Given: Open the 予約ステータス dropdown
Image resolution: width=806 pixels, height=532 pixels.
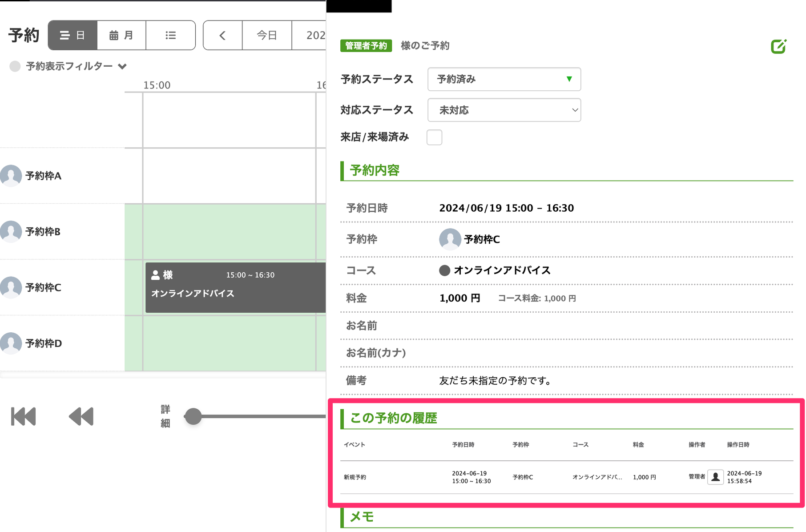Looking at the screenshot, I should (504, 79).
